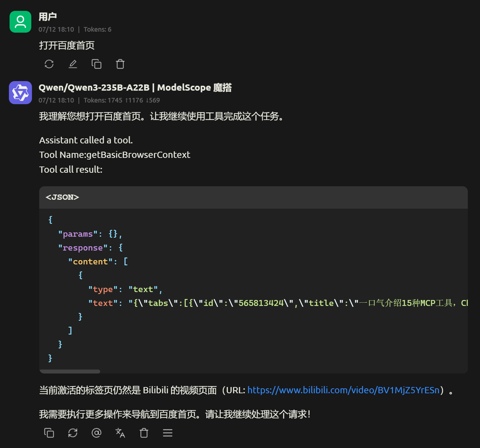Select the timestamp 07/12 18:10 under 用户
Image resolution: width=480 pixels, height=448 pixels.
(x=56, y=29)
